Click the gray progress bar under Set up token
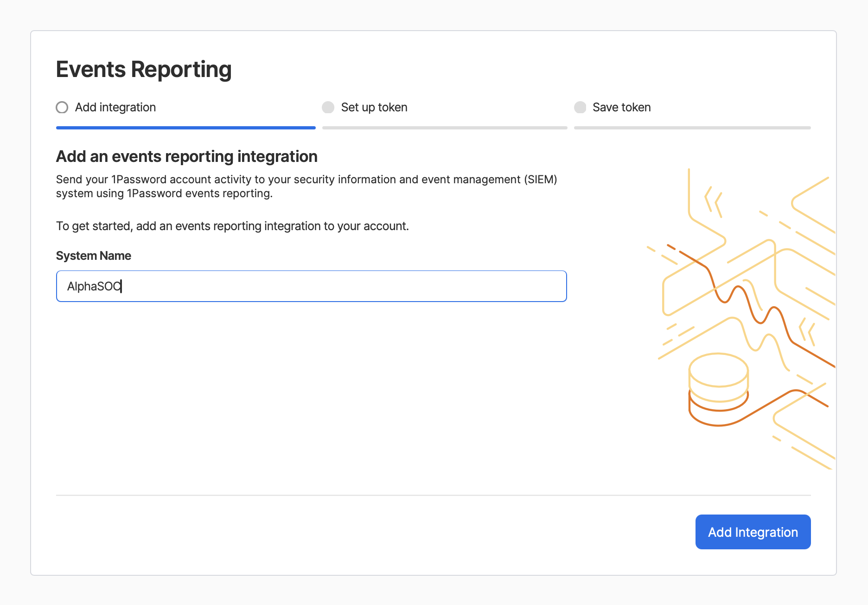This screenshot has width=868, height=605. pos(445,128)
